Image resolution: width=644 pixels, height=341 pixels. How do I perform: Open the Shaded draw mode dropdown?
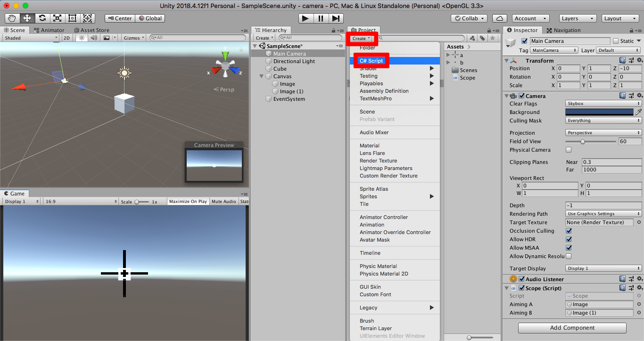click(x=30, y=38)
